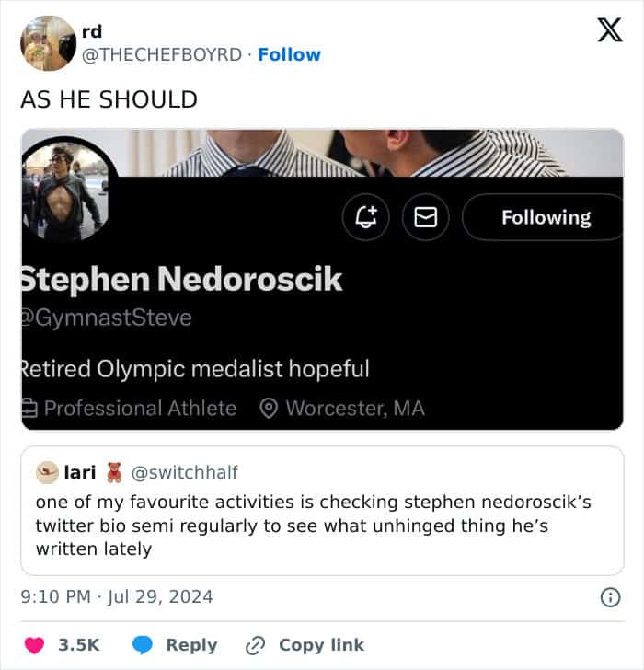644x670 pixels.
Task: Toggle the Following button
Action: tap(545, 217)
